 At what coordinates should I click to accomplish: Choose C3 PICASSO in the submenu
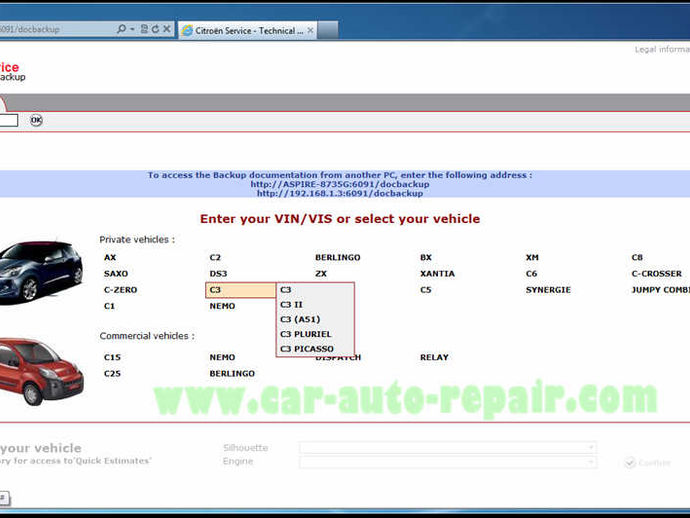tap(315, 349)
